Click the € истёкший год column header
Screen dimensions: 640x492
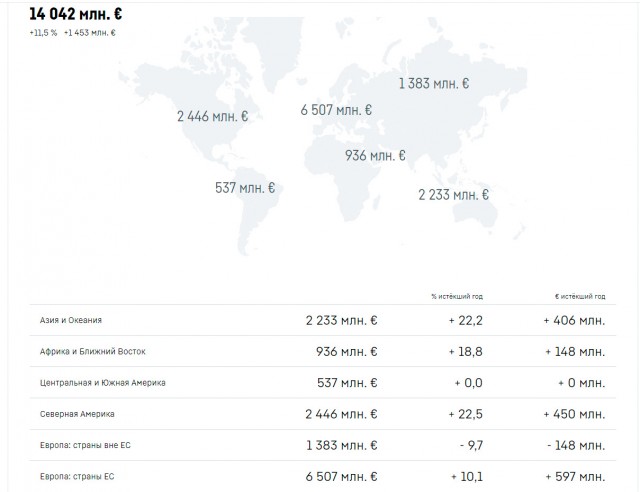(x=580, y=296)
